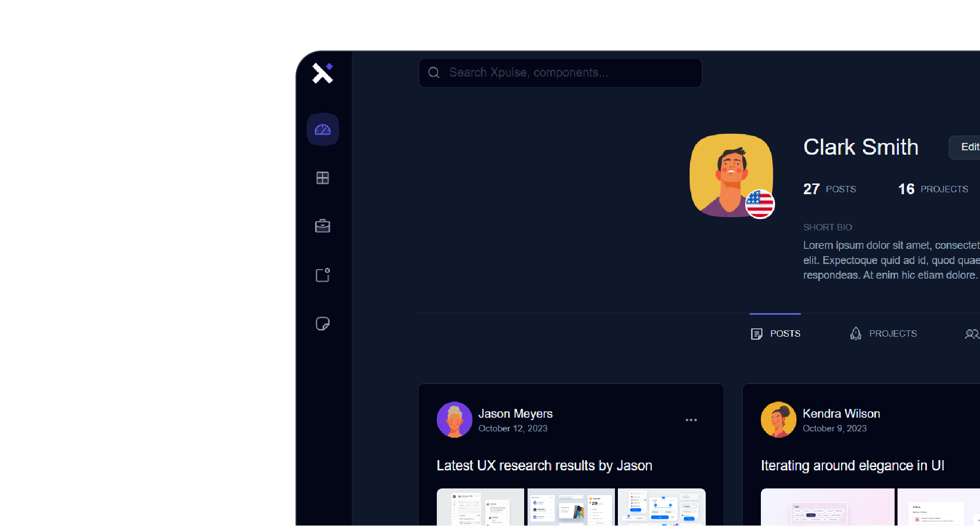Switch to the Projects tab

coord(893,333)
